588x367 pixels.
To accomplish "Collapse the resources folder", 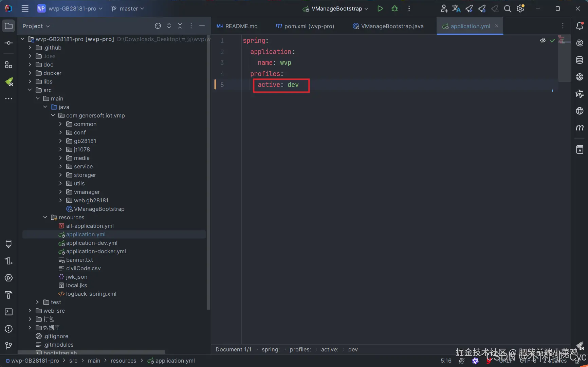I will [45, 217].
